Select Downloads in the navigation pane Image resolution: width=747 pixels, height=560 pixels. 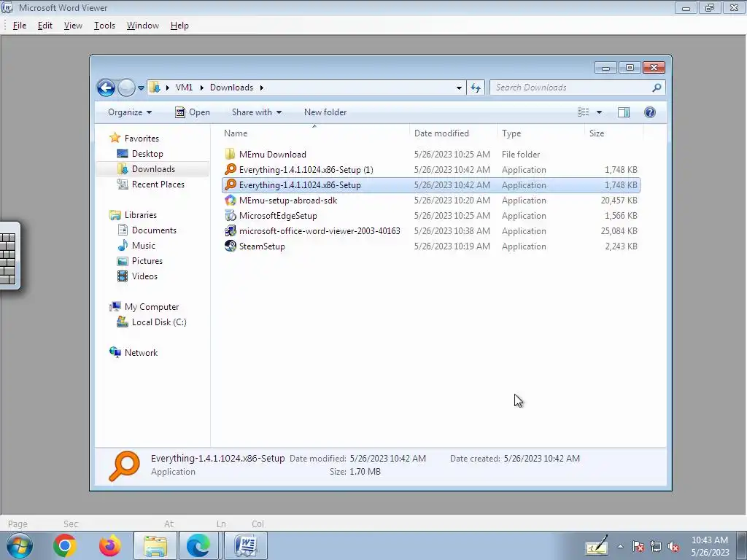coord(153,169)
